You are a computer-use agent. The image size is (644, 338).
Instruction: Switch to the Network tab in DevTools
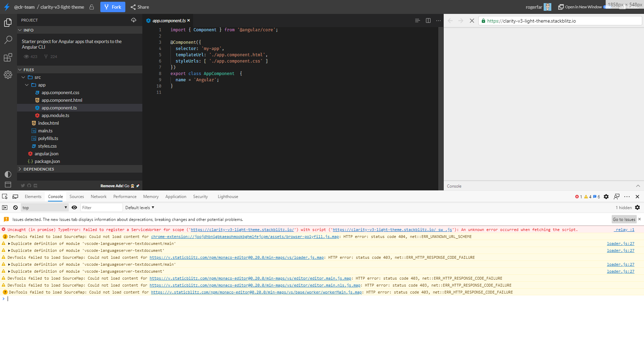(98, 196)
